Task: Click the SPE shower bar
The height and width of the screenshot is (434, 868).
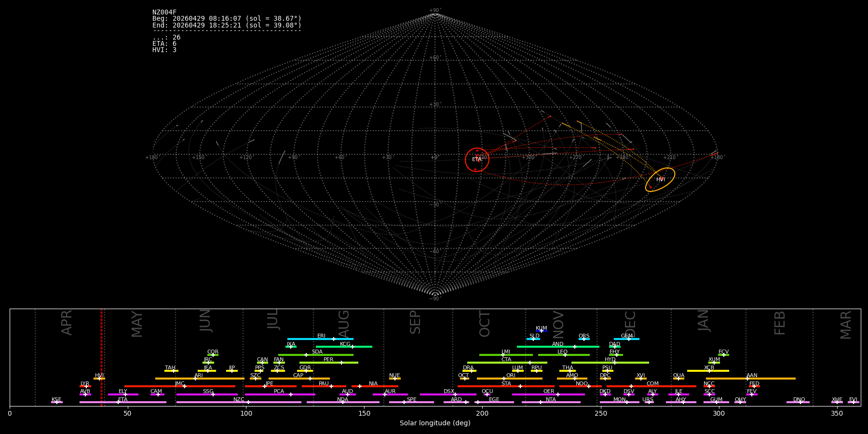Action: pyautogui.click(x=411, y=402)
